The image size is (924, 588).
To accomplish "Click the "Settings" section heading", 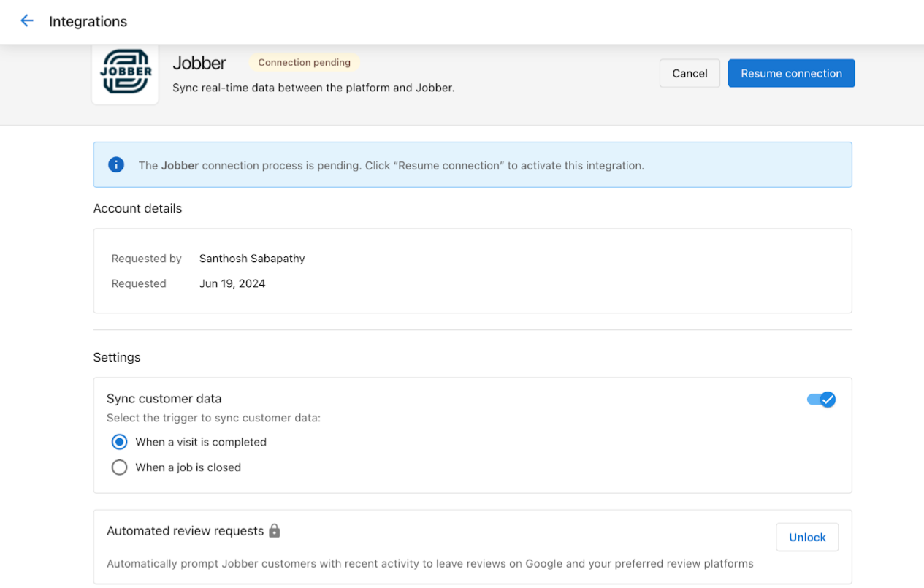I will [x=117, y=357].
